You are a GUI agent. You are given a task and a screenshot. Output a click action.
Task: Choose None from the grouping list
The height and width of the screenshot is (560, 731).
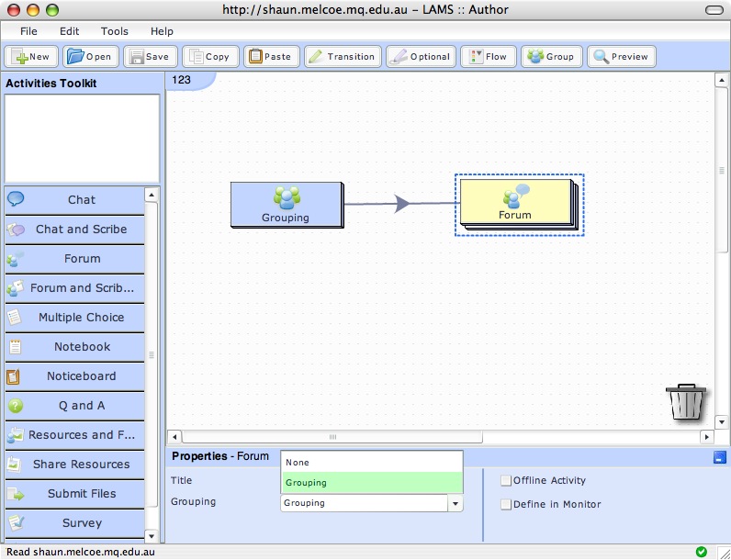tap(371, 463)
